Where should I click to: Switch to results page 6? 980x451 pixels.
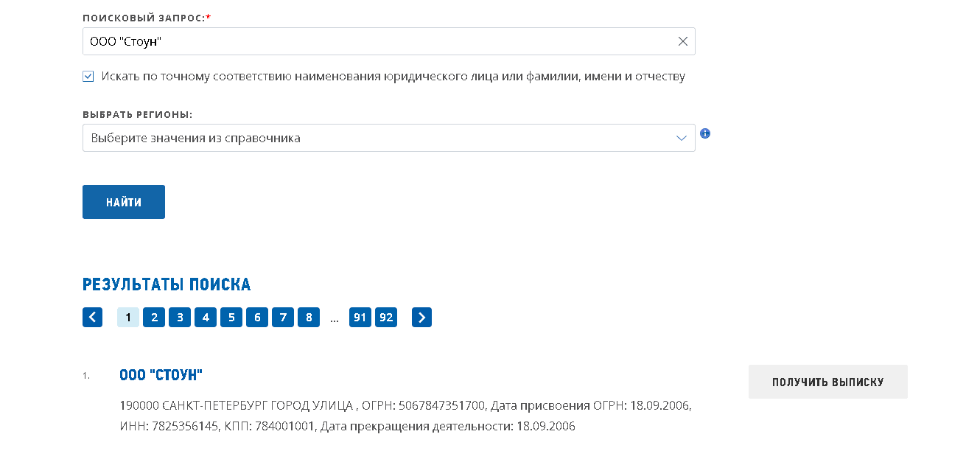click(257, 318)
